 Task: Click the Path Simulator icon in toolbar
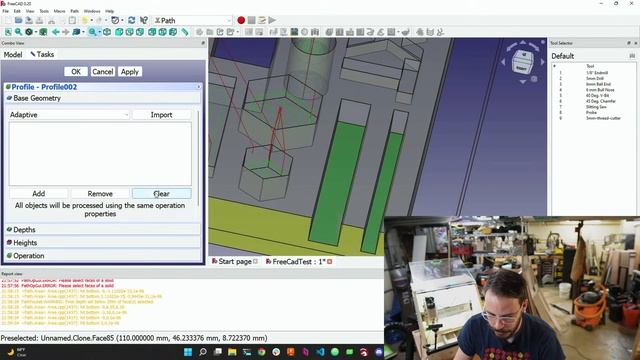click(294, 32)
